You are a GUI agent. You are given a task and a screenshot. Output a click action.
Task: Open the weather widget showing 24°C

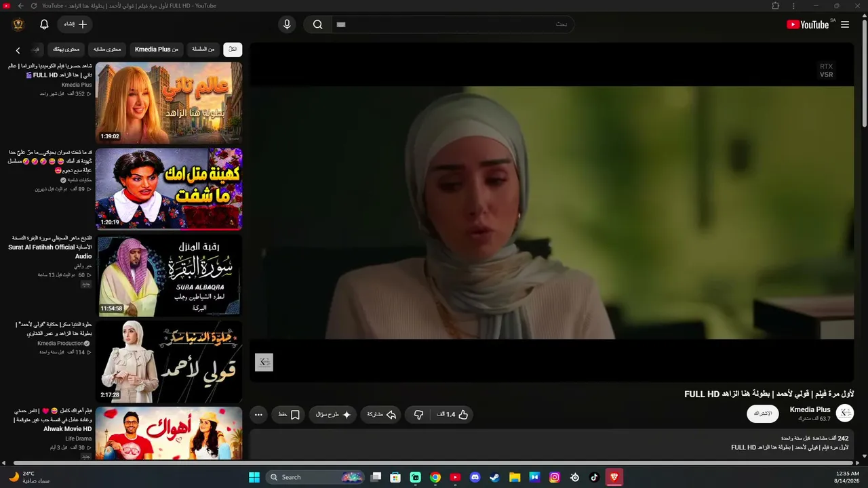29,477
